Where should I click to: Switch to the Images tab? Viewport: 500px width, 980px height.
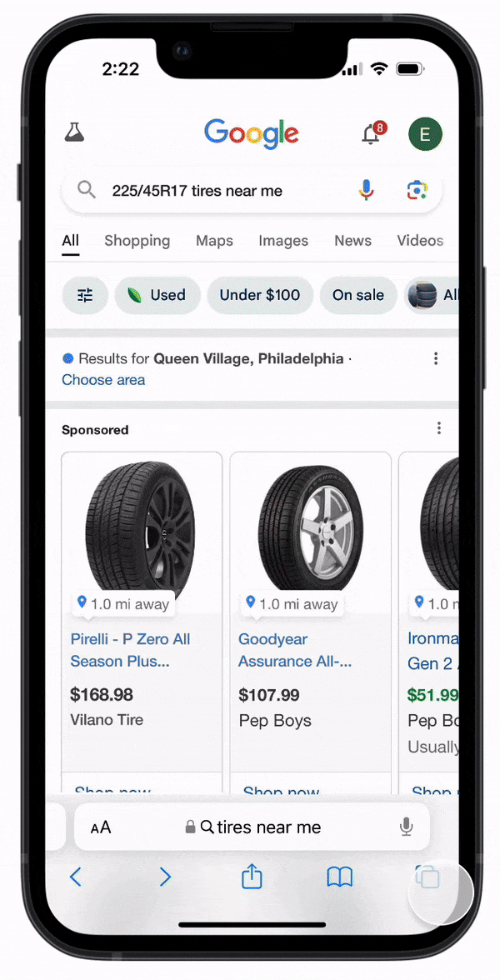pyautogui.click(x=283, y=241)
